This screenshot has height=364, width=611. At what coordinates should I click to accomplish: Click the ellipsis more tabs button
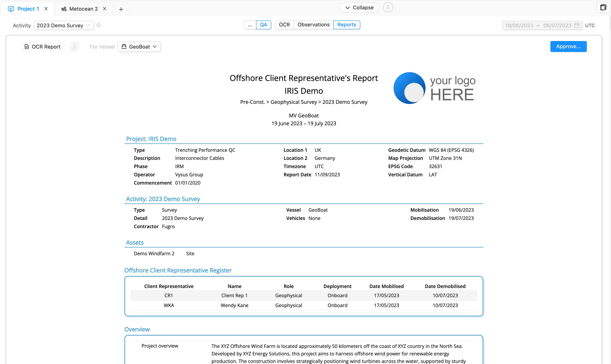click(x=250, y=25)
